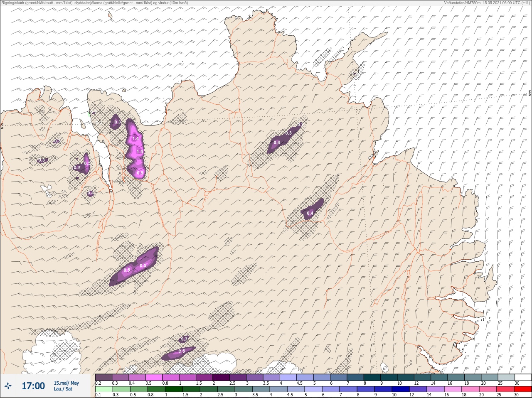This screenshot has height=398, width=532.
Task: Click the Veðurstofan logo icon beside 17:00
Action: pos(8,386)
